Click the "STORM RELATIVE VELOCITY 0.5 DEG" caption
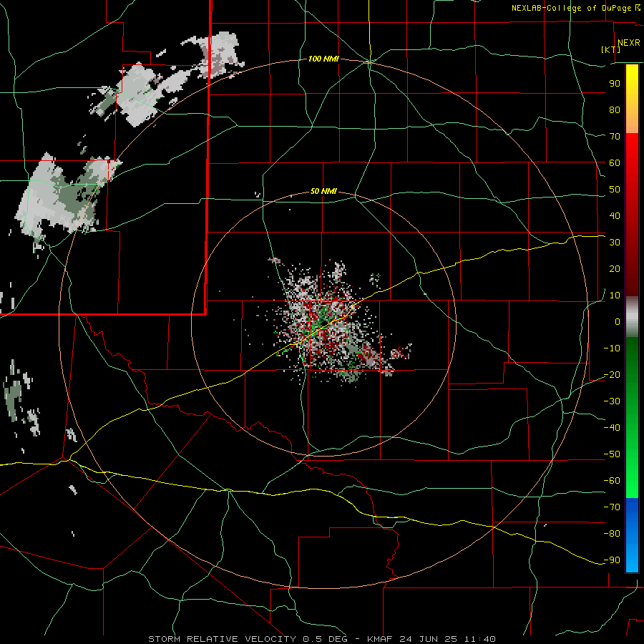The image size is (644, 644). tap(248, 639)
